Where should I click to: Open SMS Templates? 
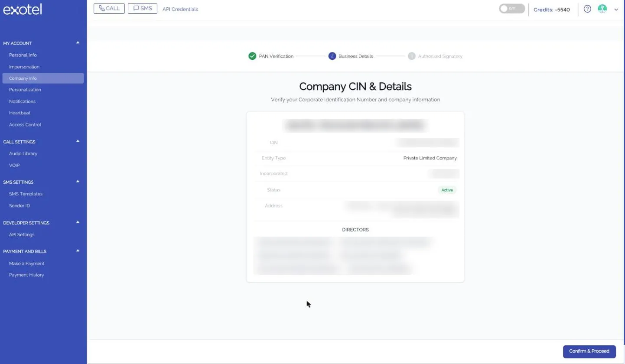pyautogui.click(x=26, y=194)
